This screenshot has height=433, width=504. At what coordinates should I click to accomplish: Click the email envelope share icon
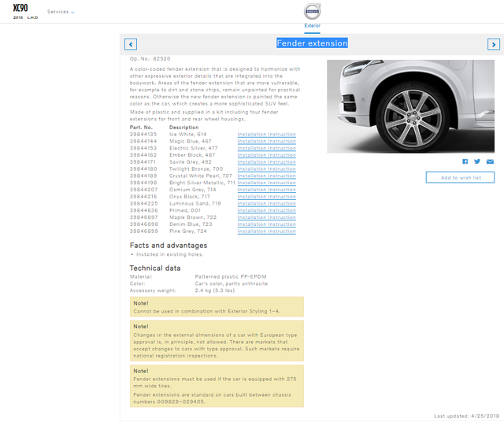489,161
